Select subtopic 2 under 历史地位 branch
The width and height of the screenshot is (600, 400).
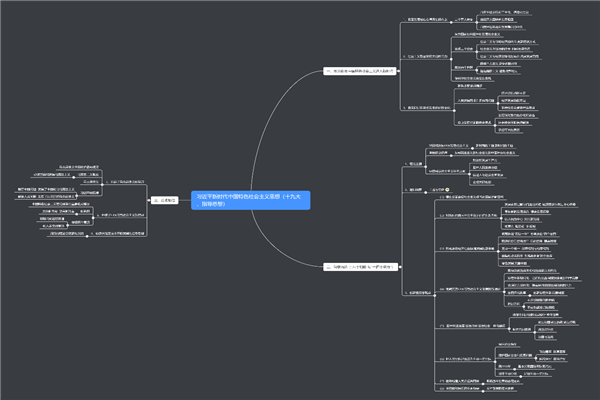tap(122, 216)
